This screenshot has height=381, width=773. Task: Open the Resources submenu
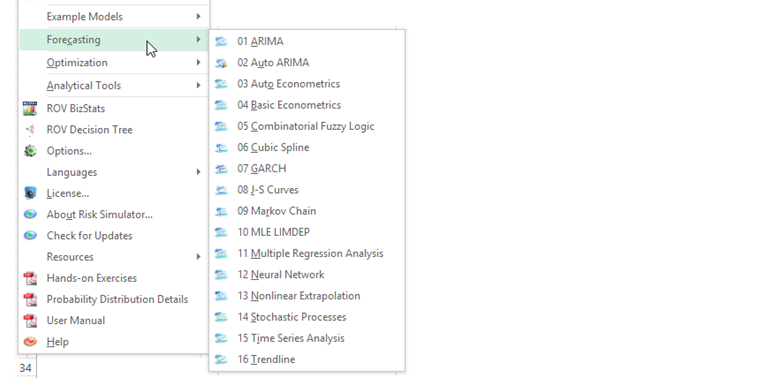[x=113, y=256]
